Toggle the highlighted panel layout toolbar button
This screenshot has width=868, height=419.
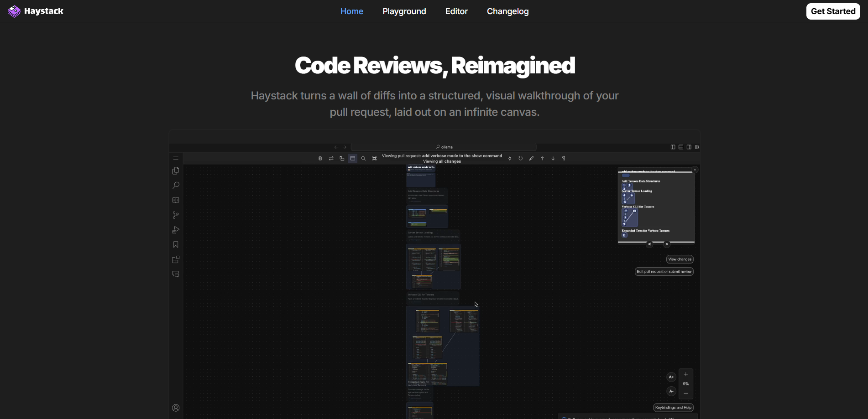point(353,159)
